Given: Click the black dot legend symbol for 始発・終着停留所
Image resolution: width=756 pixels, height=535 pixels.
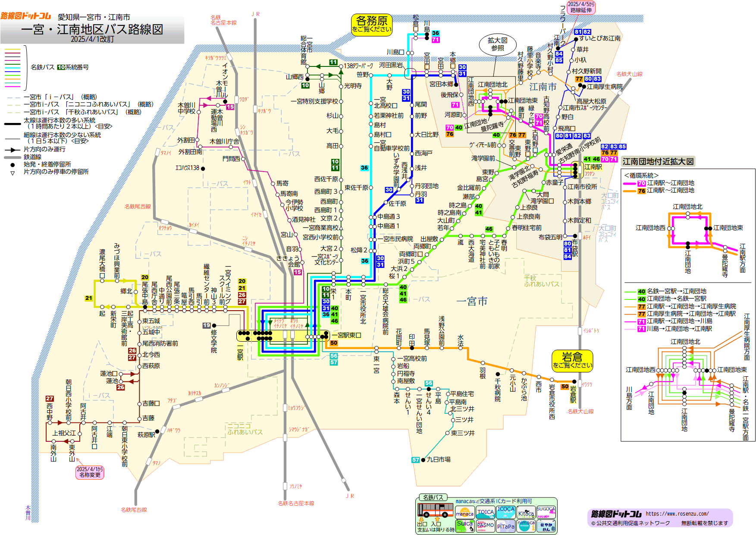Looking at the screenshot, I should [x=13, y=165].
